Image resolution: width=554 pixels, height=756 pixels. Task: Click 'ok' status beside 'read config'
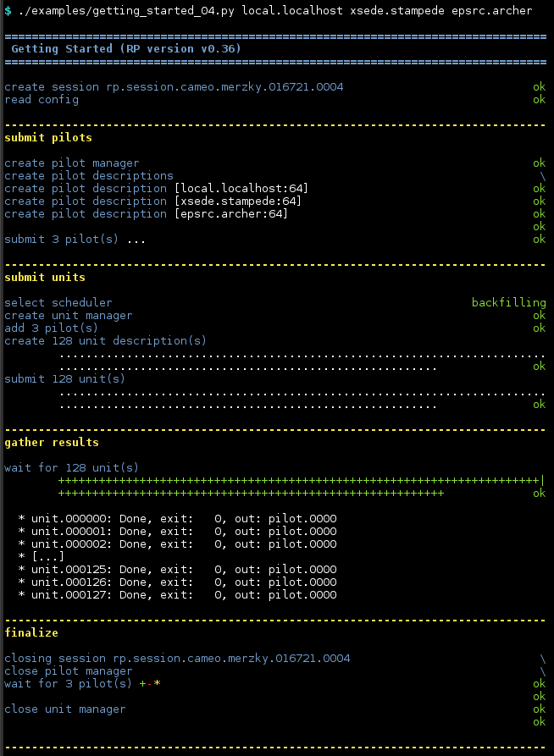click(x=539, y=100)
